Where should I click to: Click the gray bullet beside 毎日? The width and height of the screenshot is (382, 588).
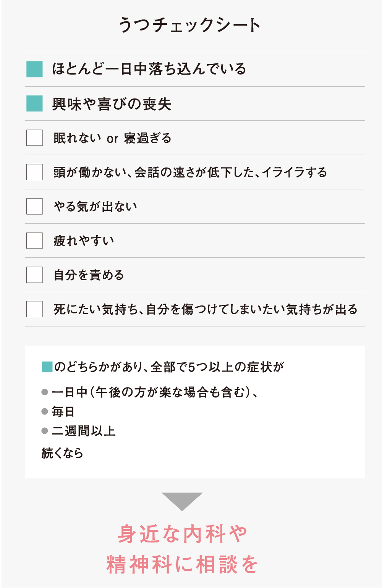coord(45,412)
